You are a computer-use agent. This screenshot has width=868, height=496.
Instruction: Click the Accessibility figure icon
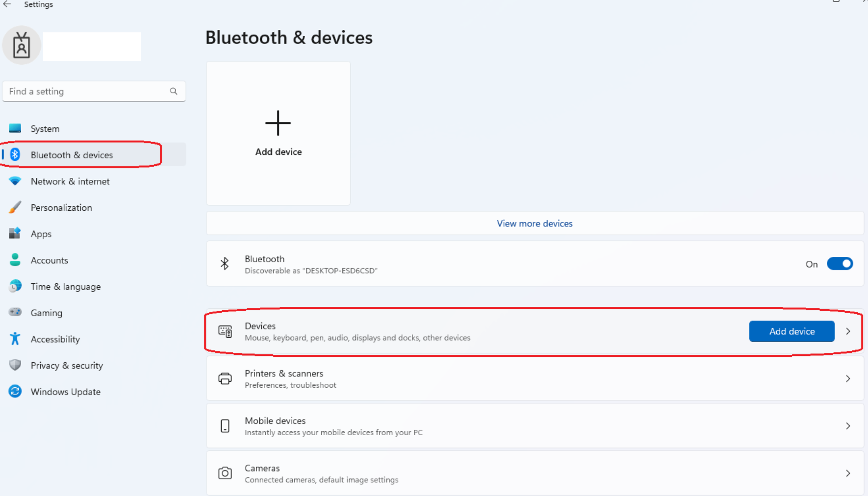(15, 339)
